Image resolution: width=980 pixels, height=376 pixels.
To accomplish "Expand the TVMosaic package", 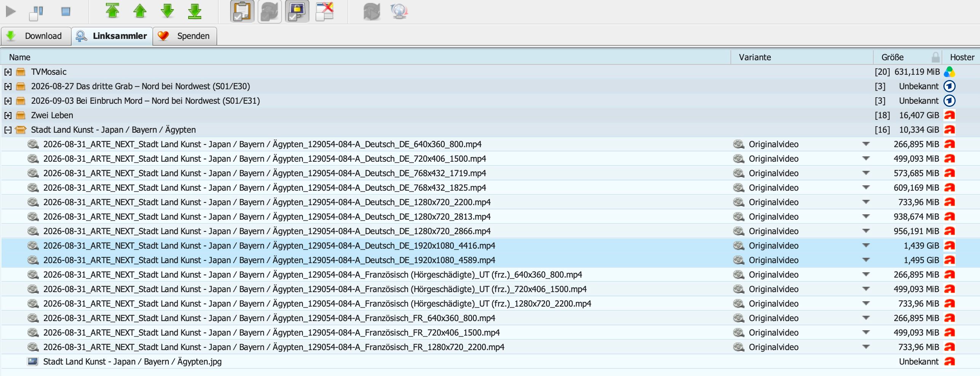I will pos(8,72).
